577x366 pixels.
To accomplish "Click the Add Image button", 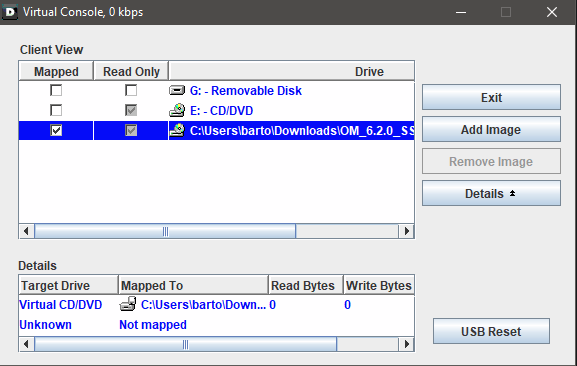I will coord(491,129).
